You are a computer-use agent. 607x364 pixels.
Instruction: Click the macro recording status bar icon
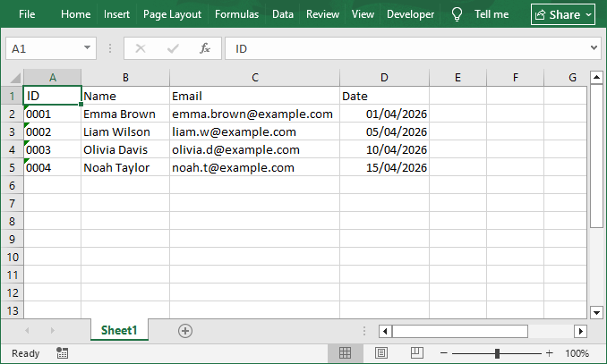coord(62,352)
